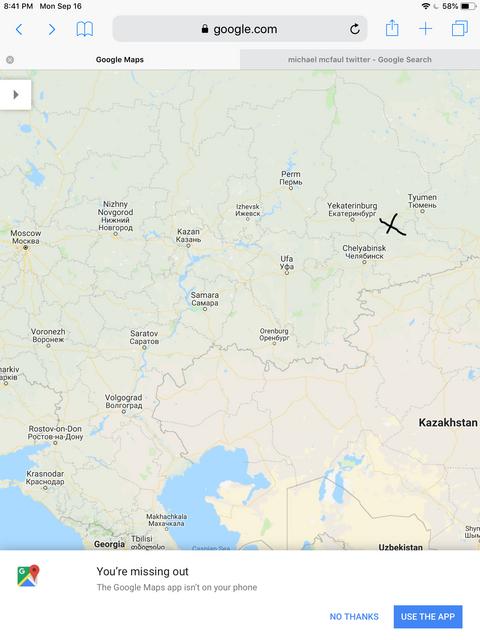Add a new tab with plus icon
Screen dimensions: 480x640
click(x=425, y=29)
